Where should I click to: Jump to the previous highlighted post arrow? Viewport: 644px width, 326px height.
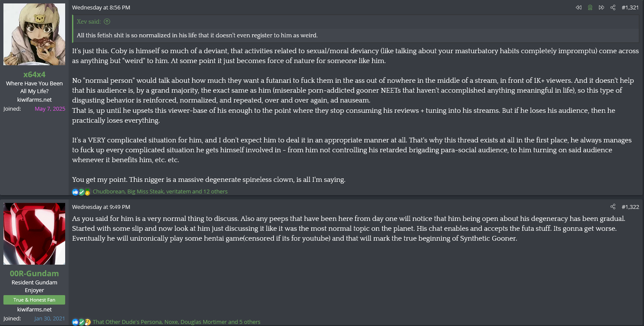coord(578,8)
